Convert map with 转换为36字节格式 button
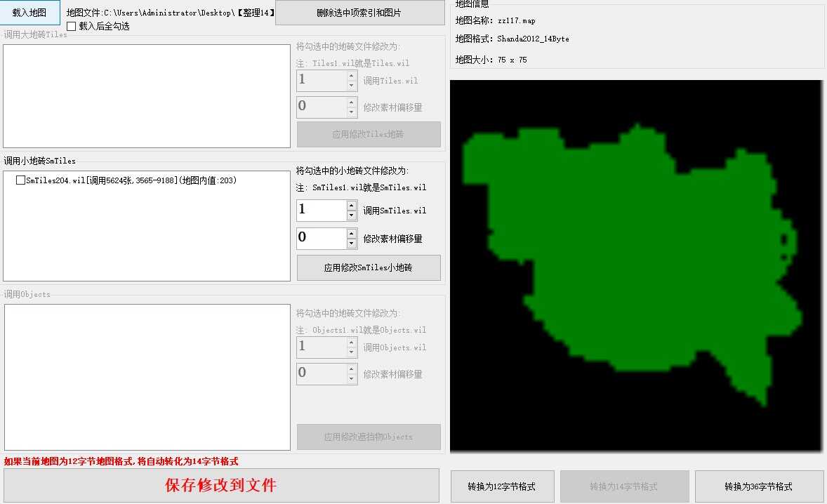Viewport: 827px width, 504px height. coord(758,486)
